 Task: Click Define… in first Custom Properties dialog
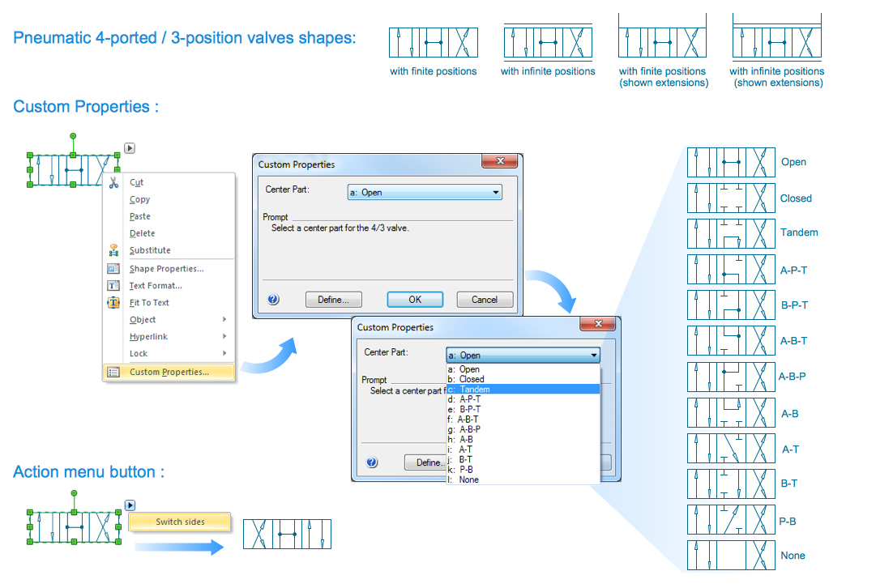coord(334,300)
